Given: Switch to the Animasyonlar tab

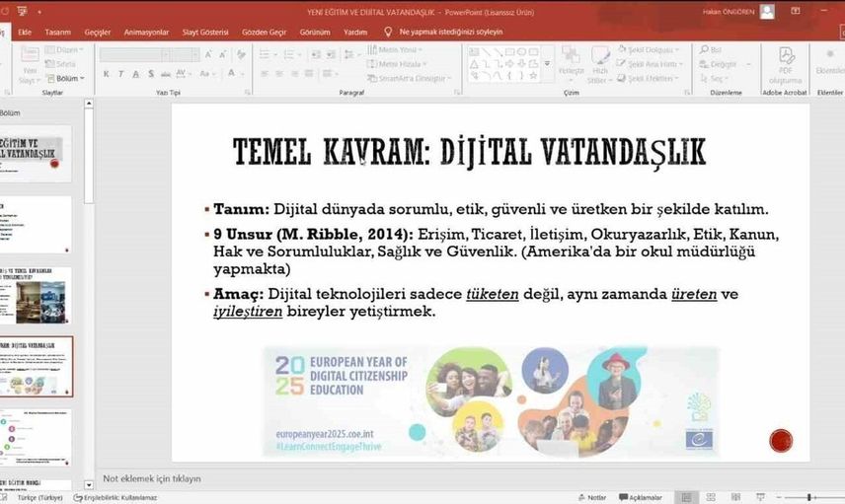Looking at the screenshot, I should pos(147,32).
